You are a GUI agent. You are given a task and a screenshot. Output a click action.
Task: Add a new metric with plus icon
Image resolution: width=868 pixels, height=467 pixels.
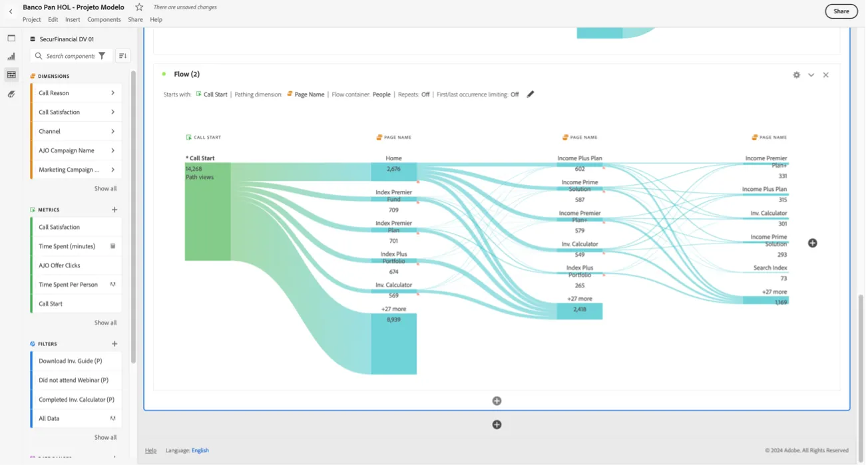114,210
